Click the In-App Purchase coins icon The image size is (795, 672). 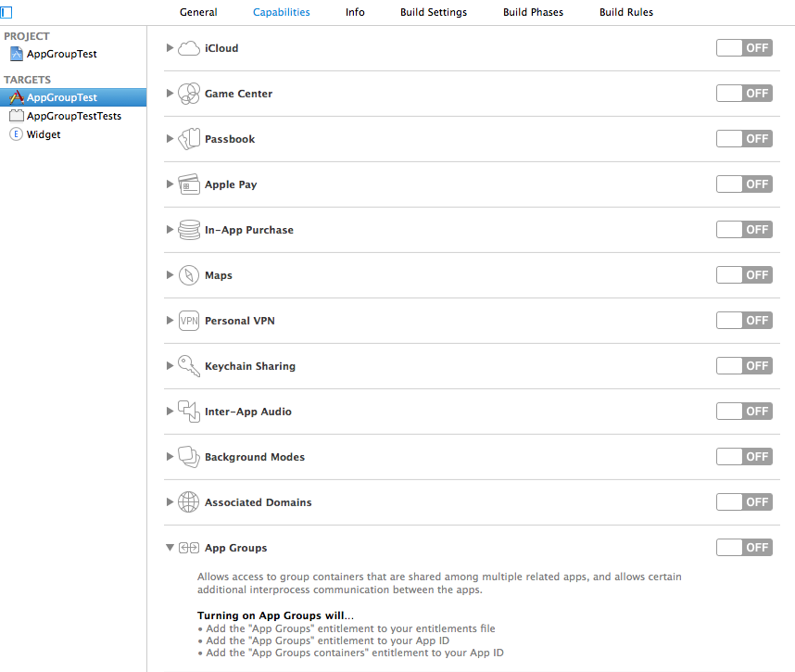pyautogui.click(x=189, y=230)
